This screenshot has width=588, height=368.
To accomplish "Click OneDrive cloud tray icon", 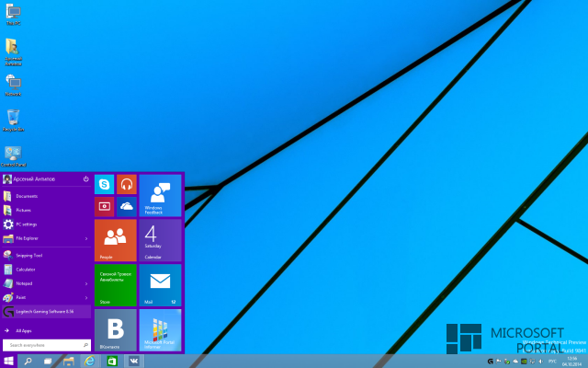I will click(515, 362).
